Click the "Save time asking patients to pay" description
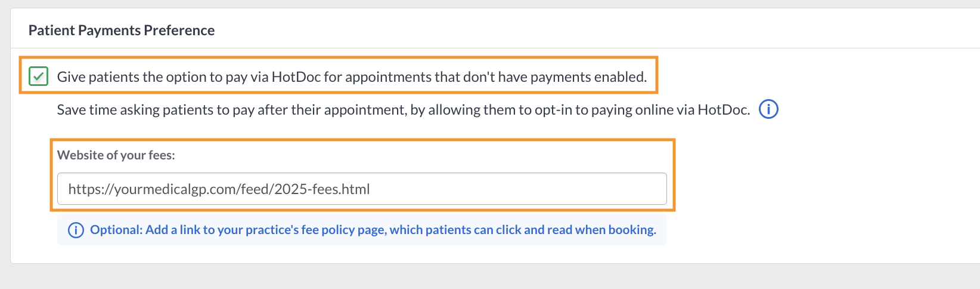980x289 pixels. pos(404,110)
